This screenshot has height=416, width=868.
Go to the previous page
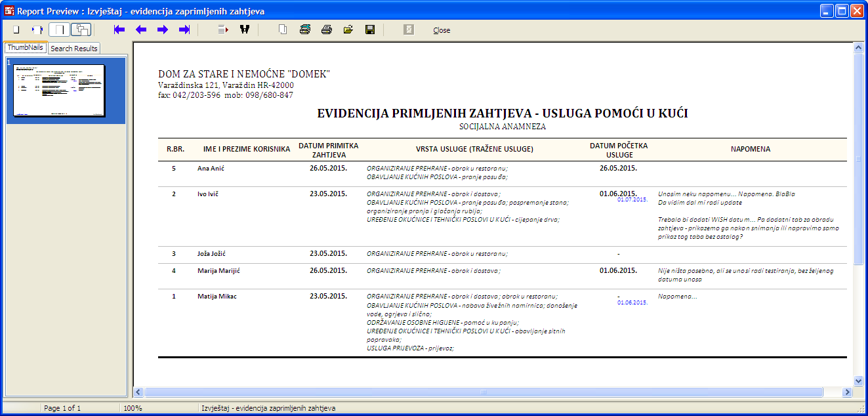point(141,30)
